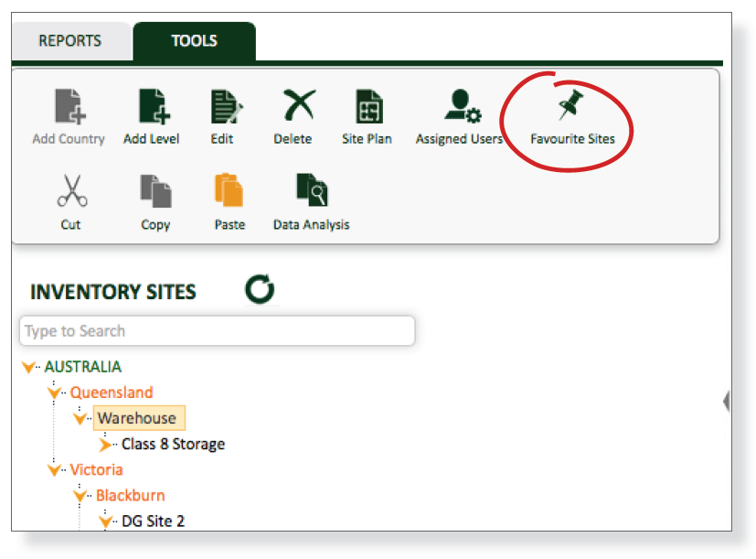Select the Queensland tree item
Viewport: 756px width, 559px height.
(112, 392)
